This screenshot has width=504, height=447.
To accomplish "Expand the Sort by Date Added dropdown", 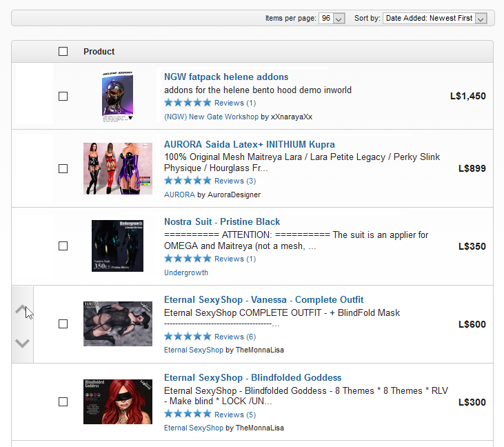I will (435, 19).
